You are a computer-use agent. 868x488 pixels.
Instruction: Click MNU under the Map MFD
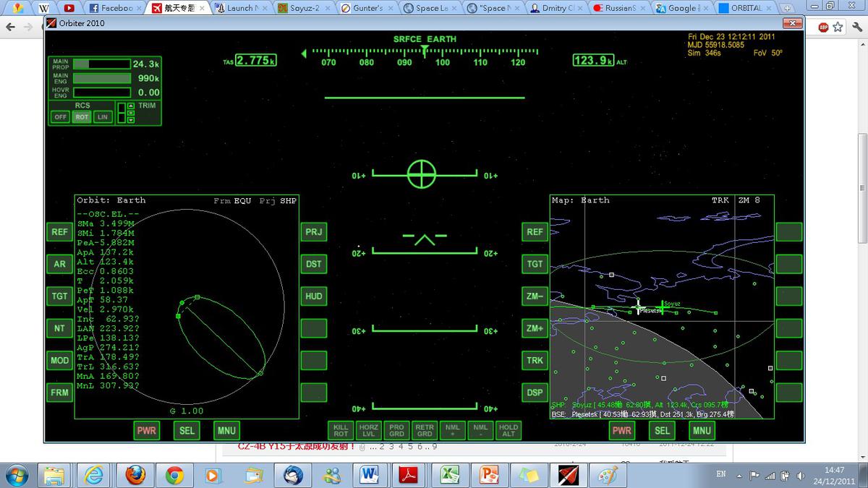tap(702, 430)
